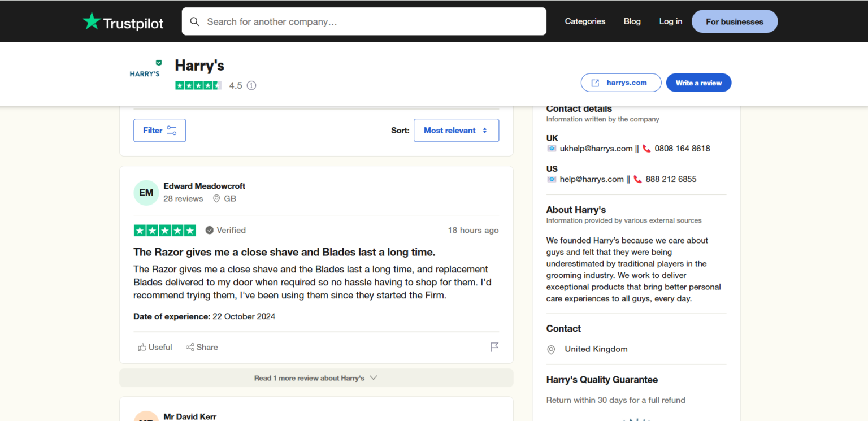The image size is (868, 421).
Task: Click the magnifier icon in search bar
Action: (x=194, y=21)
